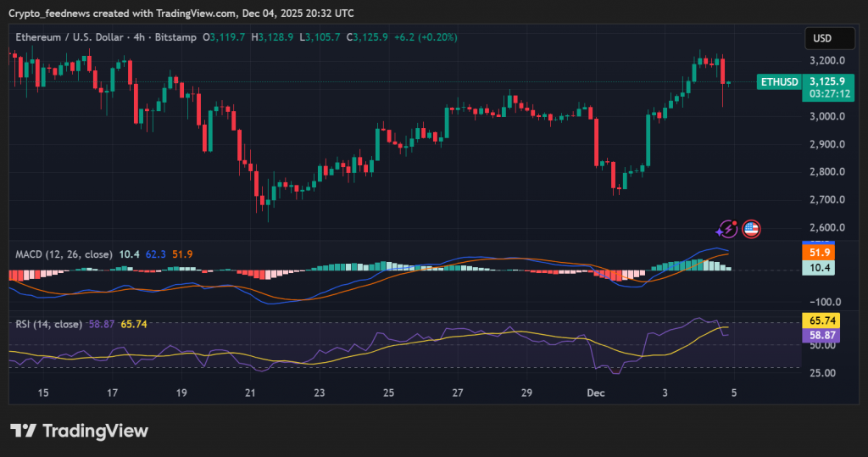Click the TradingView logo at bottom left
This screenshot has width=868, height=457.
click(79, 431)
